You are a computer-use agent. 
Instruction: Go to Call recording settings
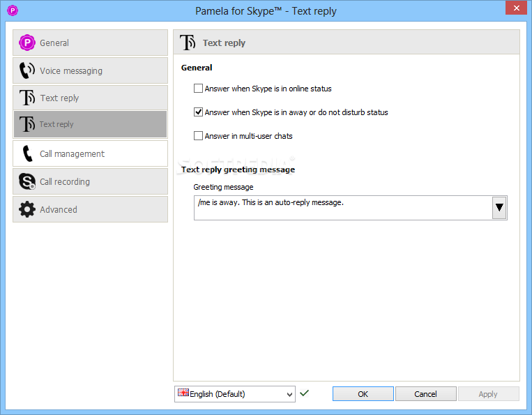[90, 181]
